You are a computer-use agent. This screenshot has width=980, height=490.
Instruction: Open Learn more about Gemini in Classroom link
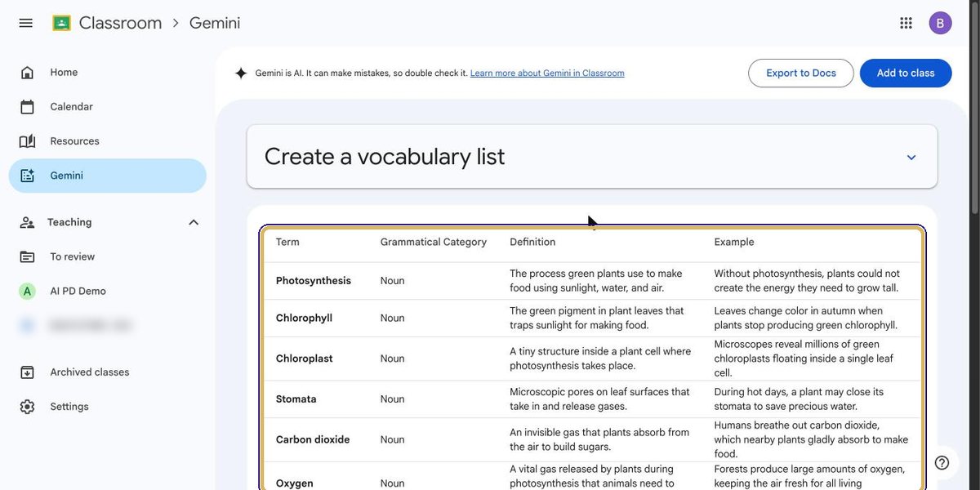(547, 73)
